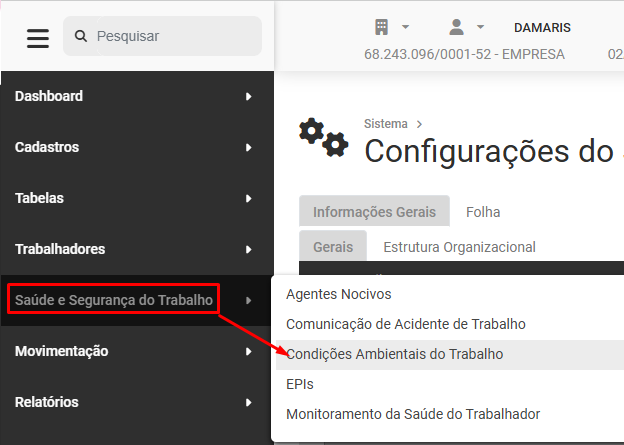Click the Sistema breadcrumb link
Viewport: 624px width, 445px height.
(386, 124)
